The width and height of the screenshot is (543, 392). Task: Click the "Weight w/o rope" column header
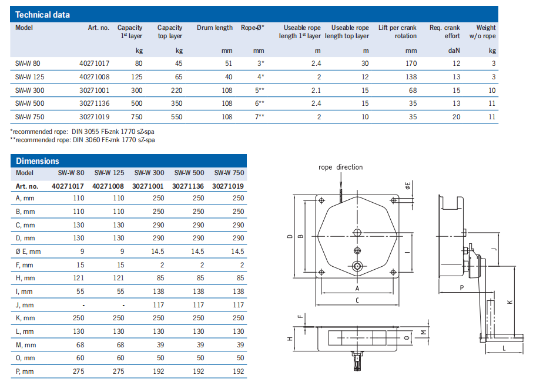tap(485, 32)
